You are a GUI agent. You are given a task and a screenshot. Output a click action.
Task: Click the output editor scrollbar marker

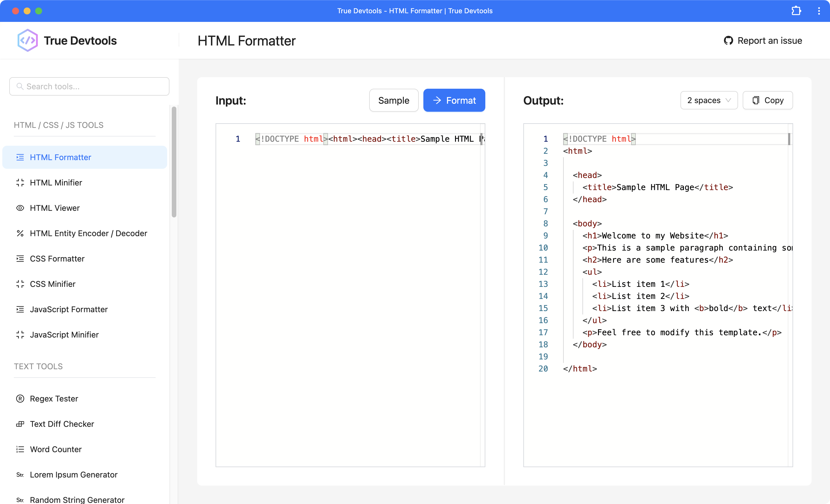789,139
